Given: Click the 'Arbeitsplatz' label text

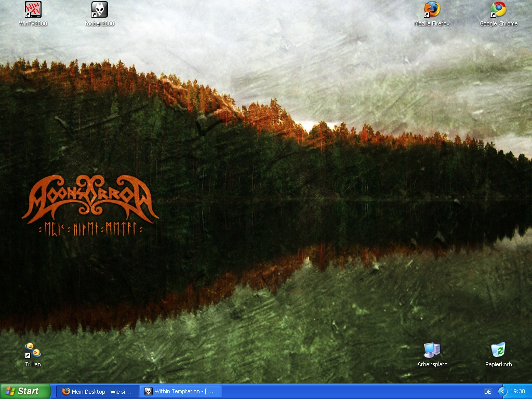Looking at the screenshot, I should [432, 364].
